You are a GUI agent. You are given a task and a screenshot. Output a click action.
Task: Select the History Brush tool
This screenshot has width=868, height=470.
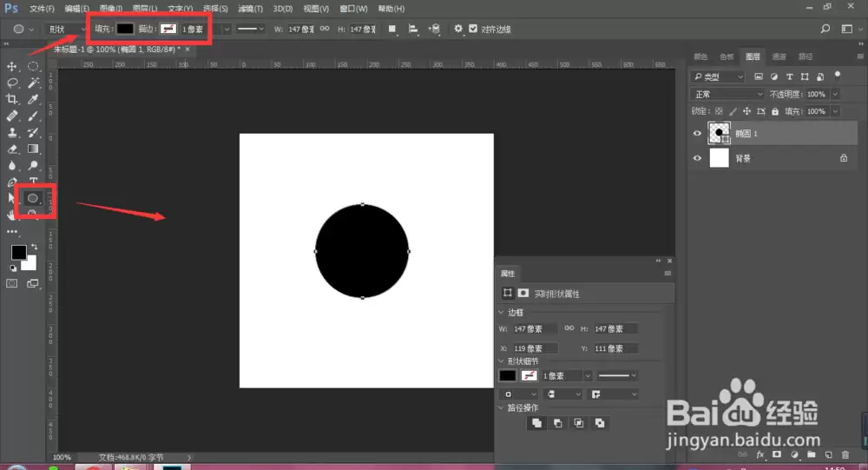33,133
